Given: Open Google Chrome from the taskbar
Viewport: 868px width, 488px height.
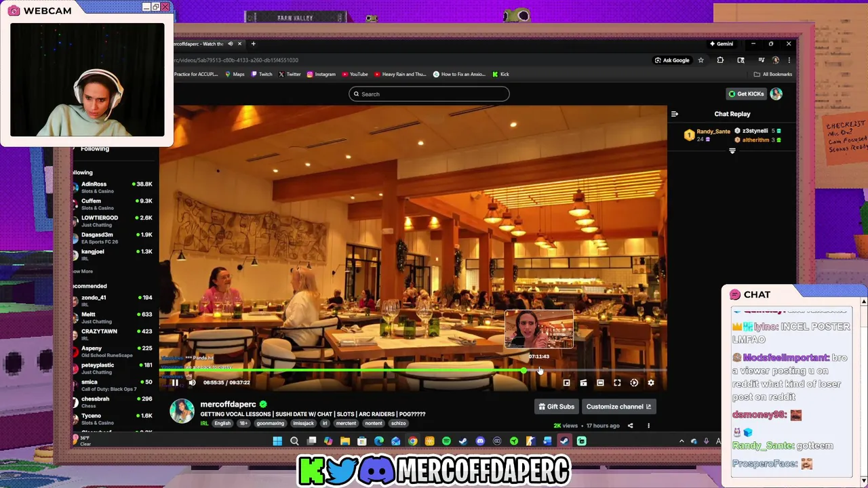Looking at the screenshot, I should click(x=412, y=441).
